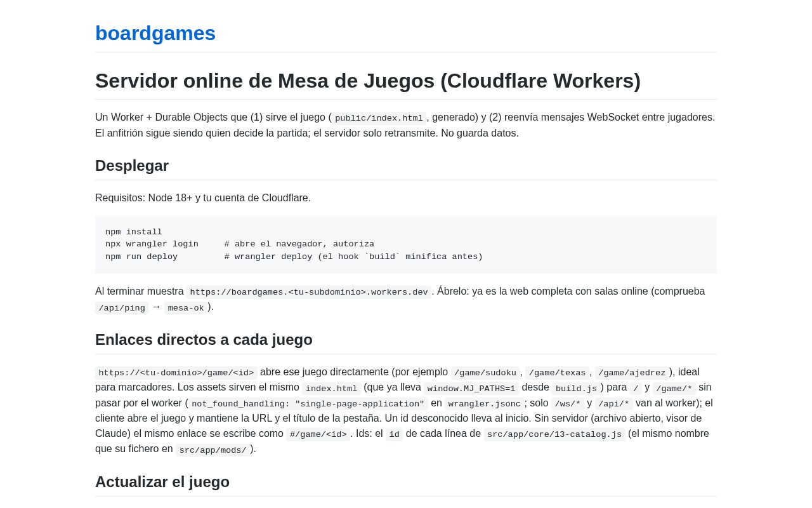This screenshot has width=812, height=508.
Task: Click the '/api/*' inline code
Action: (614, 404)
